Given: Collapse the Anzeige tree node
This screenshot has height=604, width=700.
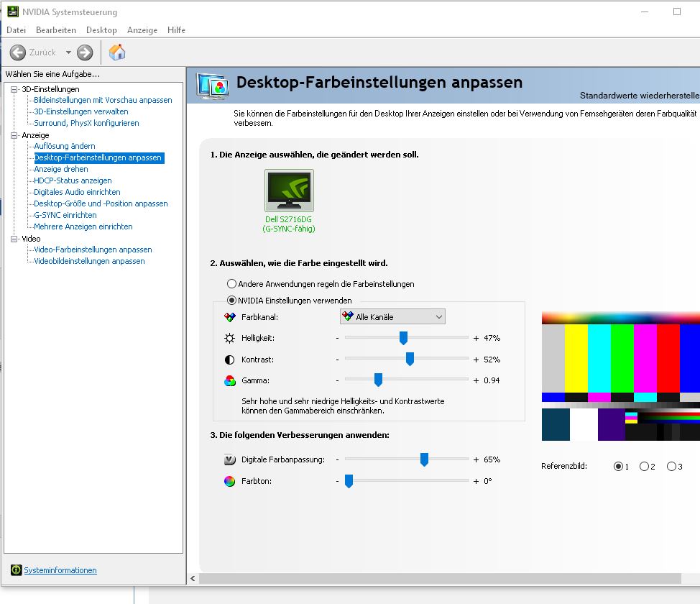Looking at the screenshot, I should [14, 135].
